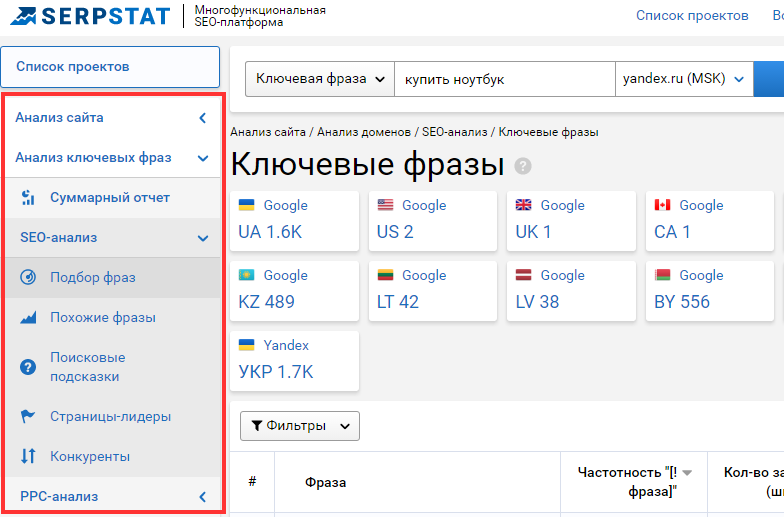Click the Serpstat logo
This screenshot has width=784, height=517.
pyautogui.click(x=90, y=16)
